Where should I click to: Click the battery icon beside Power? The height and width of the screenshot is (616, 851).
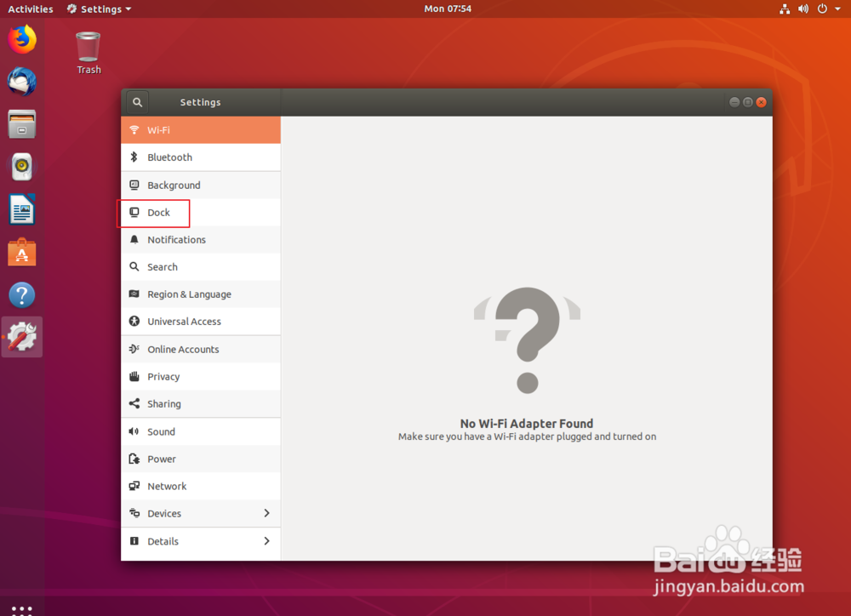point(134,459)
